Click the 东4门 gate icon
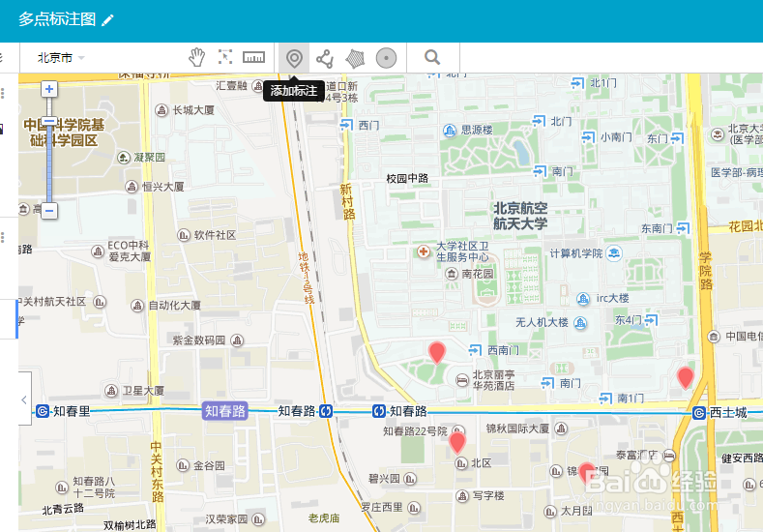 651,320
